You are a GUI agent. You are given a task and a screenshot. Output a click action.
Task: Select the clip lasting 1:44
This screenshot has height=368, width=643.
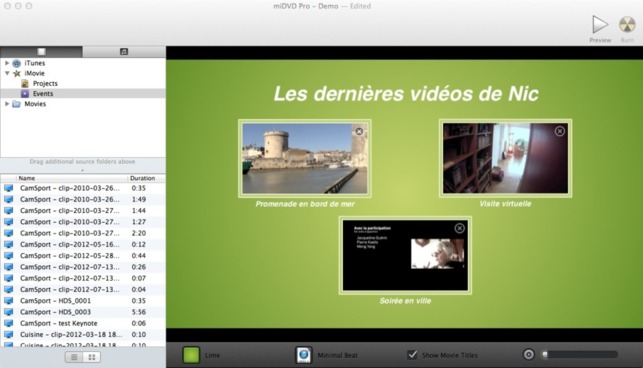83,210
